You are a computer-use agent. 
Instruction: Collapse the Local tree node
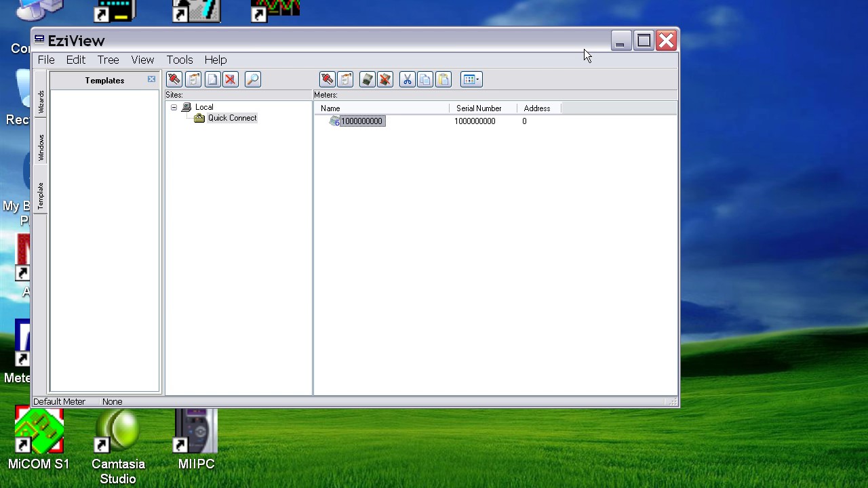pos(174,107)
